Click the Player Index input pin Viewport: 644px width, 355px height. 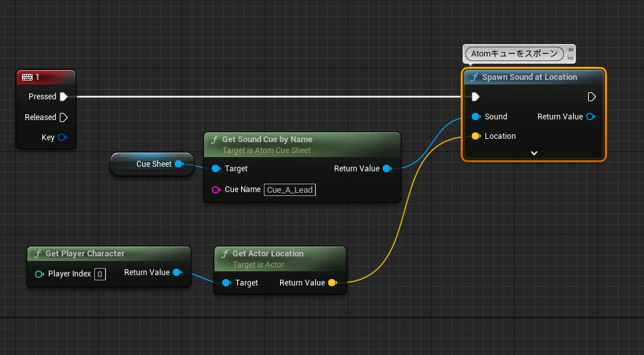tap(40, 274)
